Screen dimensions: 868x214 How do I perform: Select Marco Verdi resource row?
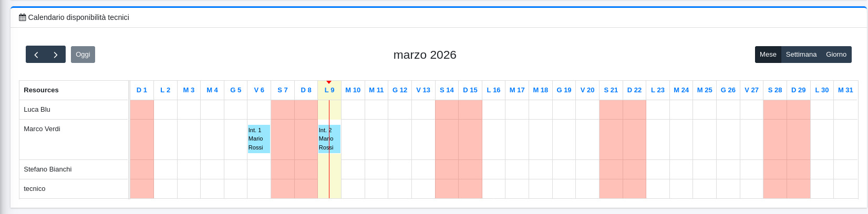[42, 129]
